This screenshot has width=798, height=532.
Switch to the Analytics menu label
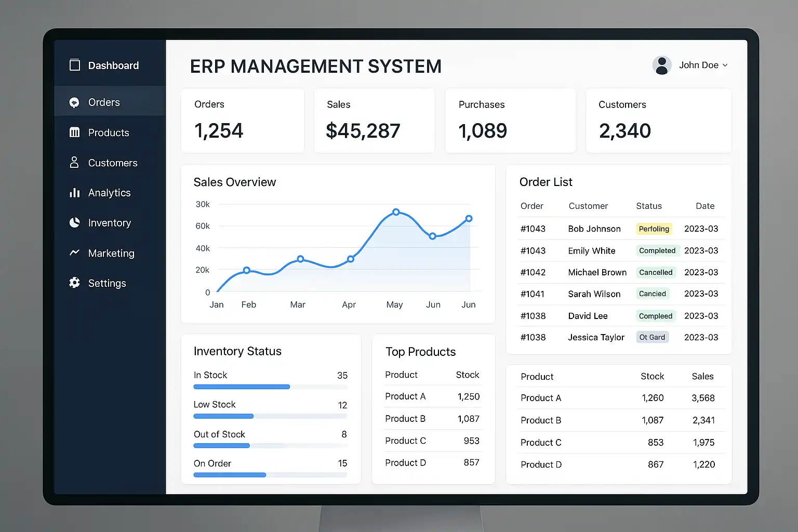[x=109, y=193]
